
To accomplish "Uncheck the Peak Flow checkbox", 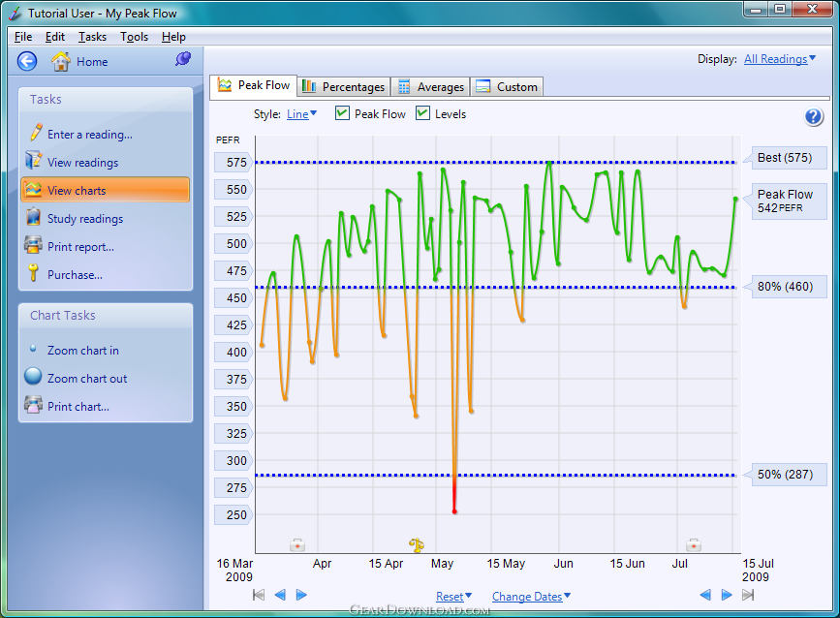I will coord(342,113).
